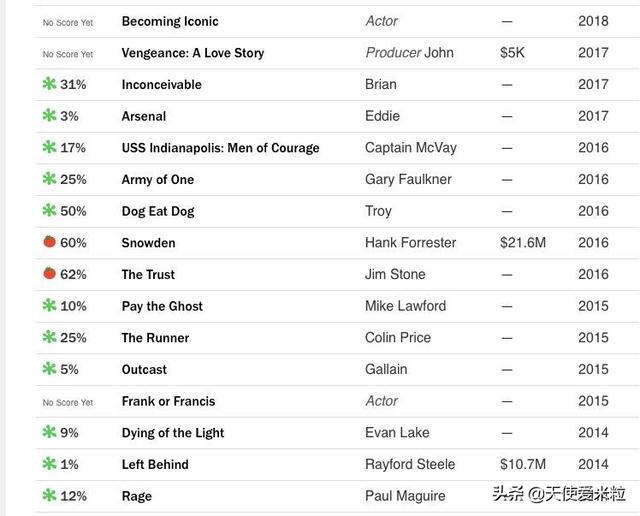Click the rotten icon for Pay the Ghost
This screenshot has height=516, width=640.
(x=49, y=306)
